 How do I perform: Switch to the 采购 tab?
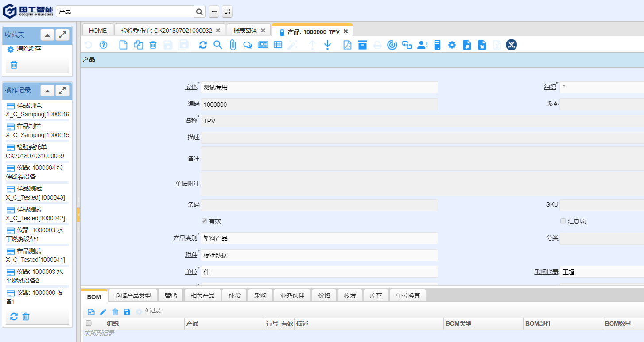coord(260,295)
